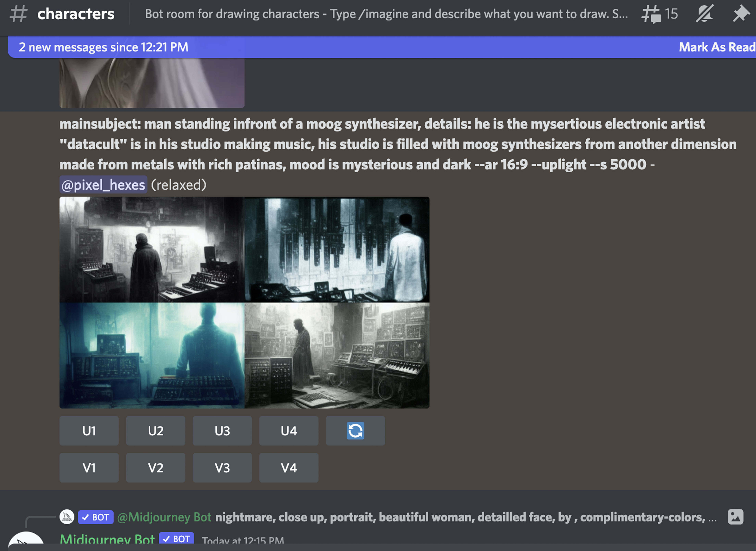This screenshot has width=756, height=551.
Task: Open the pinned messages pushpin icon
Action: [740, 14]
